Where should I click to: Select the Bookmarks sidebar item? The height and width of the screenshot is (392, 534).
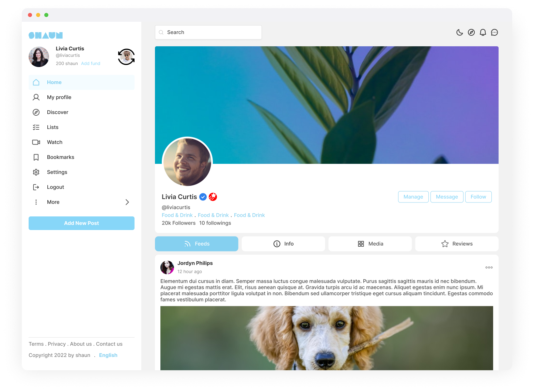coord(81,157)
